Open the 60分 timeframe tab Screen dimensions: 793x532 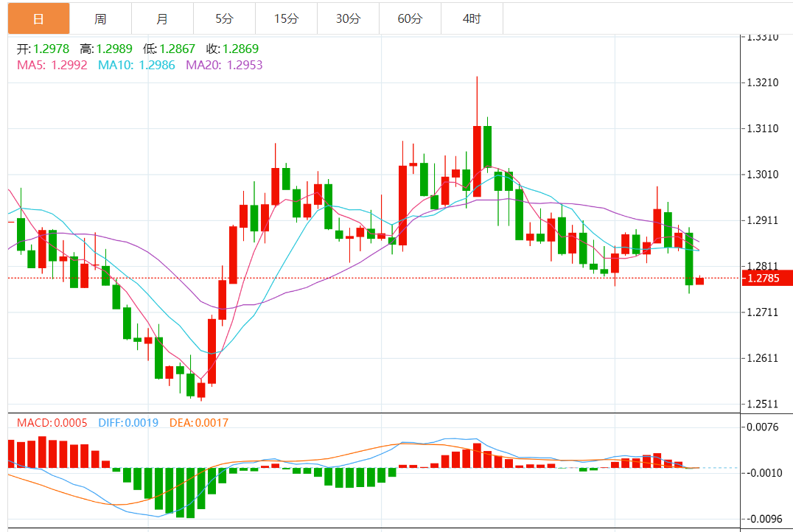410,18
